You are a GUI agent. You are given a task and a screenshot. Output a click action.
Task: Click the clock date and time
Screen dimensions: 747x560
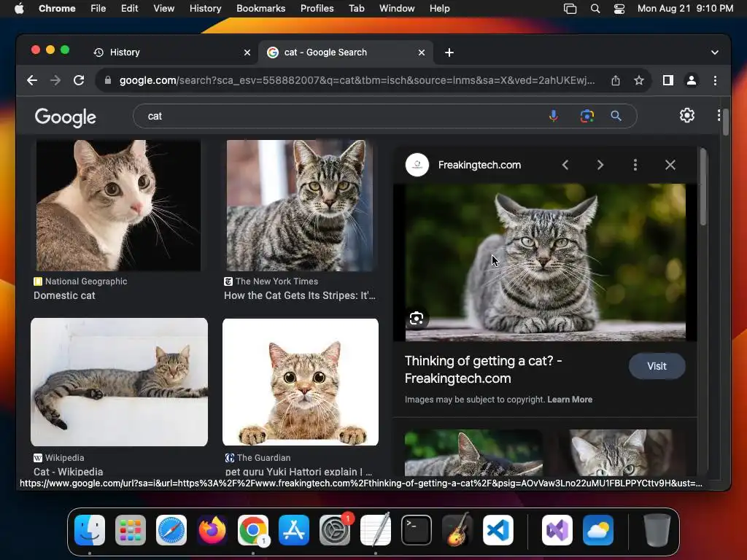685,9
